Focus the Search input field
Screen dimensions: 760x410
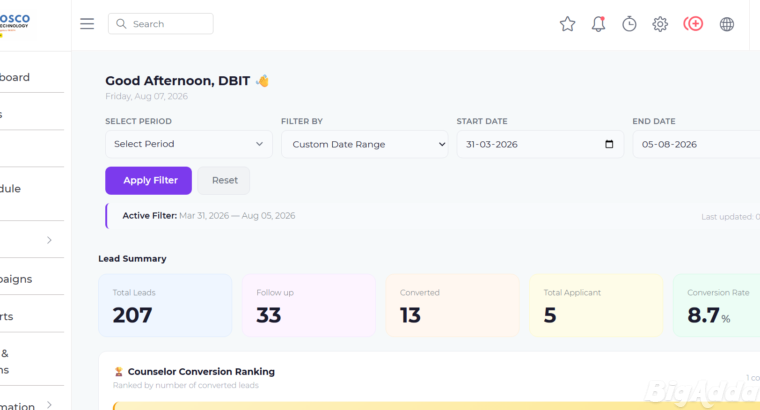pyautogui.click(x=160, y=24)
